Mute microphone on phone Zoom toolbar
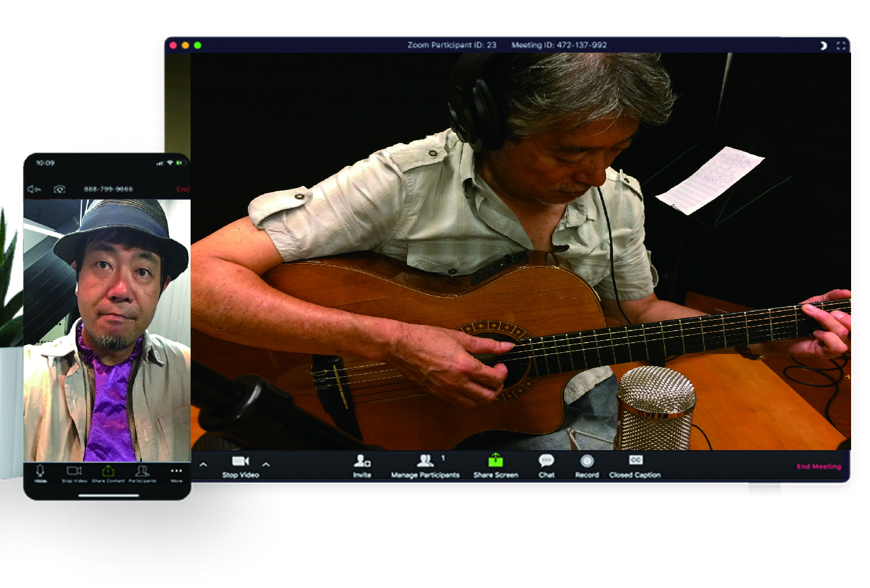The height and width of the screenshot is (588, 870). (x=40, y=473)
